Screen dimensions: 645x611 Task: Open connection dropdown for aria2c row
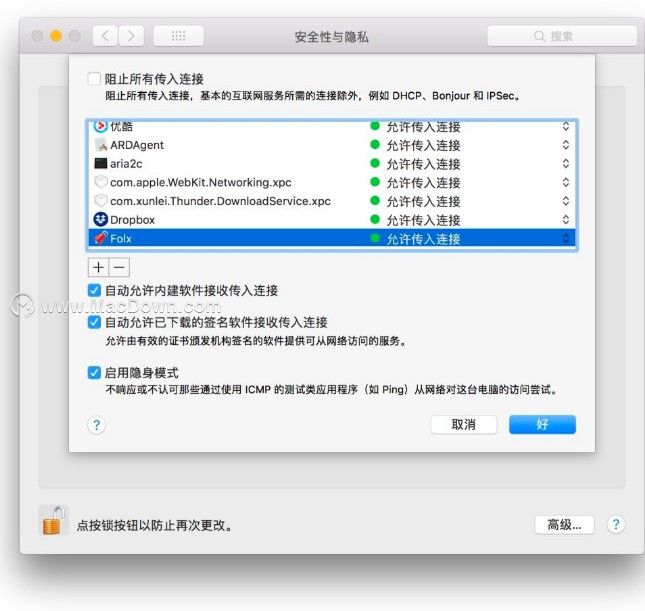[566, 164]
